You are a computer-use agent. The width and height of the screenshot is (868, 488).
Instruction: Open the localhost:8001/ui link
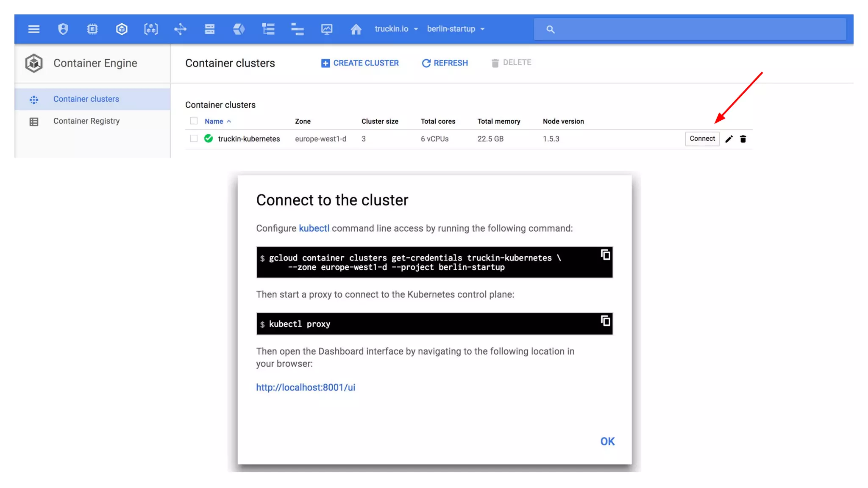[x=306, y=387]
